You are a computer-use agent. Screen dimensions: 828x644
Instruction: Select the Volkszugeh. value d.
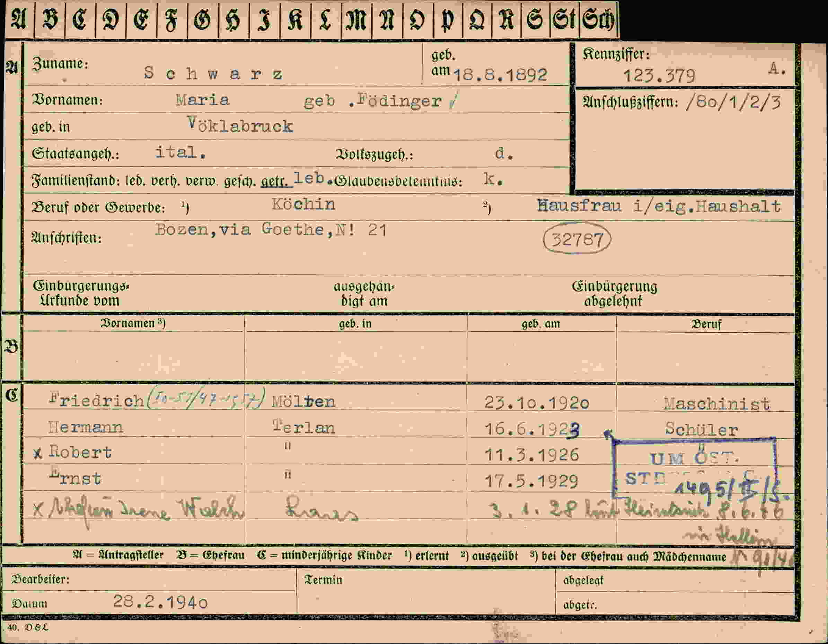[x=504, y=153]
